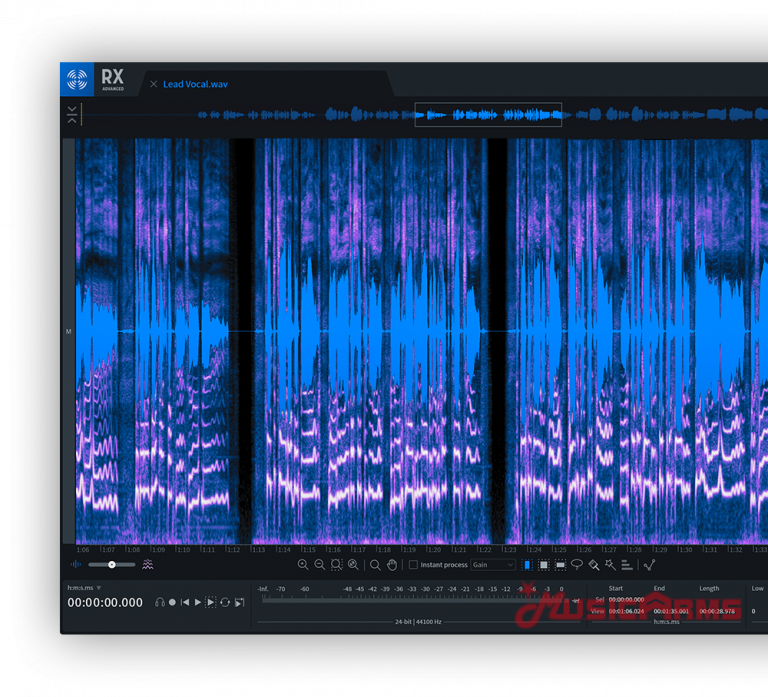This screenshot has width=768, height=697.
Task: Toggle loop playback
Action: pos(225,602)
